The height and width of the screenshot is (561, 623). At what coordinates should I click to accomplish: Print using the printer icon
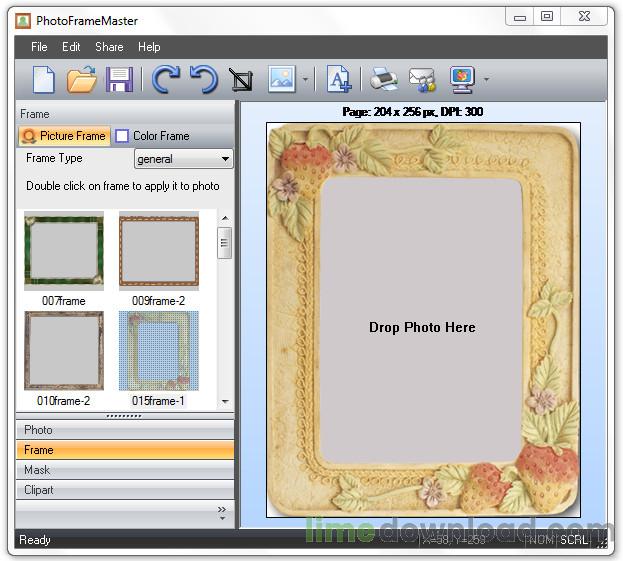coord(383,79)
